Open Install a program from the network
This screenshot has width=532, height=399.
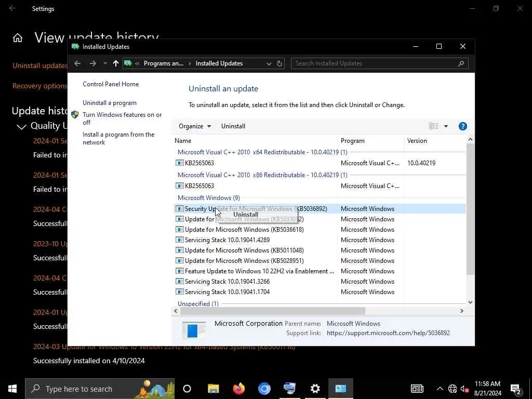pos(118,138)
